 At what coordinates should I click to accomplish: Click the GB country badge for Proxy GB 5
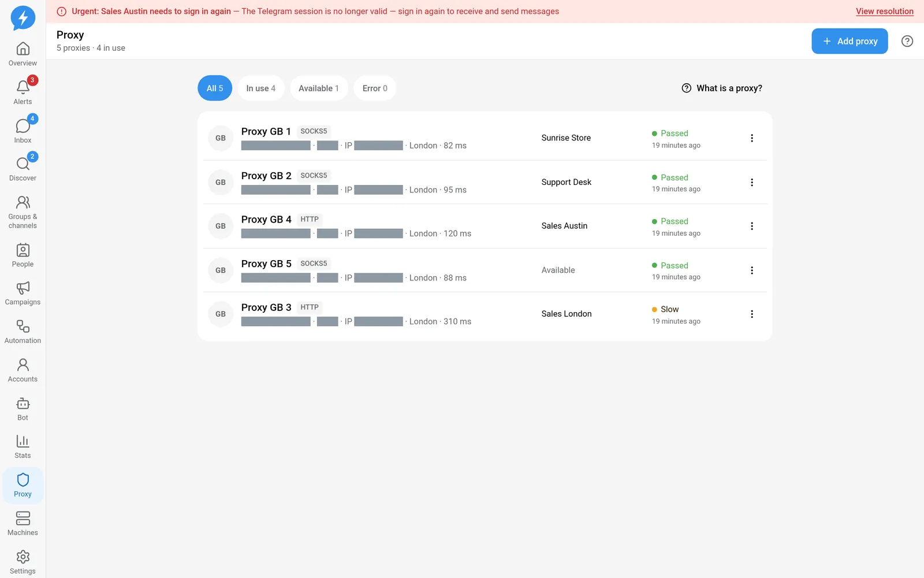[221, 270]
